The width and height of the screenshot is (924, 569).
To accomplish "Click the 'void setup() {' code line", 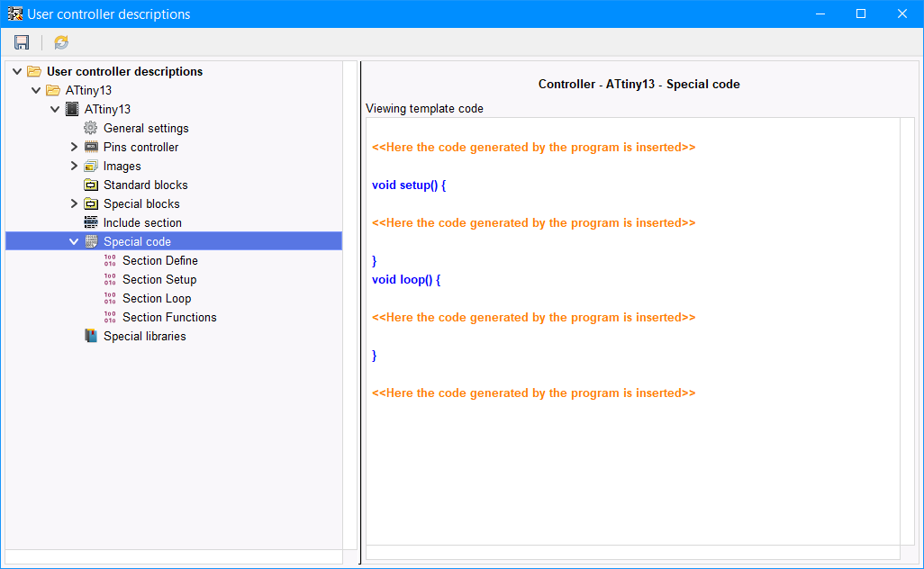I will pyautogui.click(x=409, y=185).
